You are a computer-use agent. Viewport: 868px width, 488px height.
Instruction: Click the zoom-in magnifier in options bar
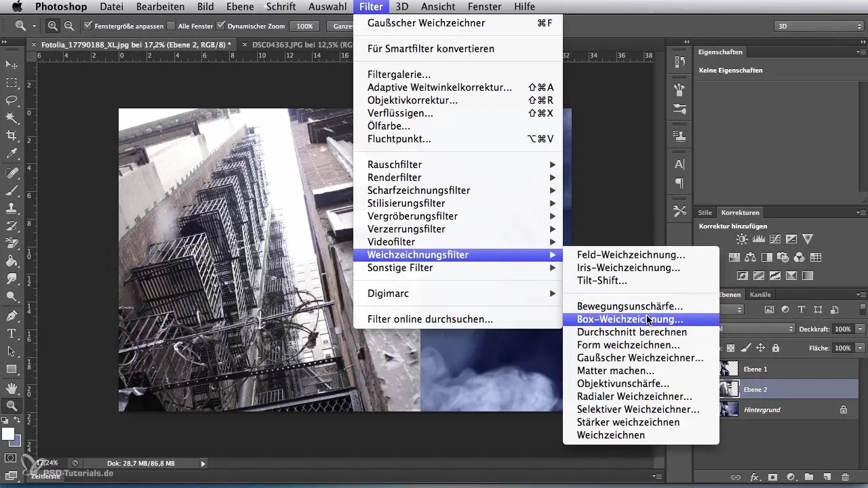[52, 26]
